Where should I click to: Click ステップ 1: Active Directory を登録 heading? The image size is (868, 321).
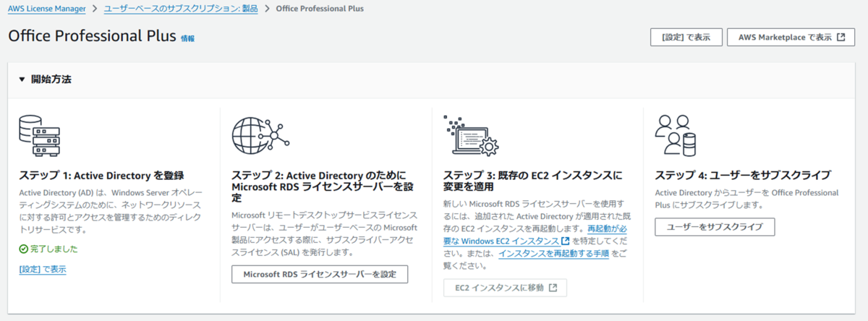tap(102, 175)
